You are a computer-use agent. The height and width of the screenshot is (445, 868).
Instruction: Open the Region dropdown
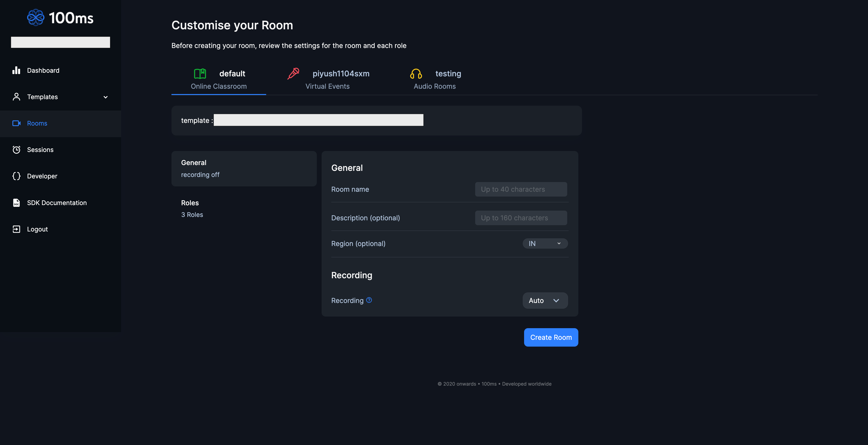(544, 243)
